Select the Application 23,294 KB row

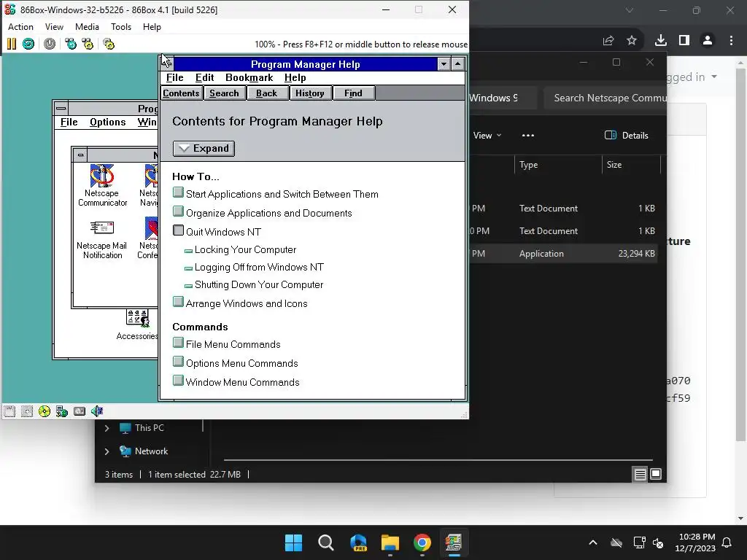[x=564, y=253]
